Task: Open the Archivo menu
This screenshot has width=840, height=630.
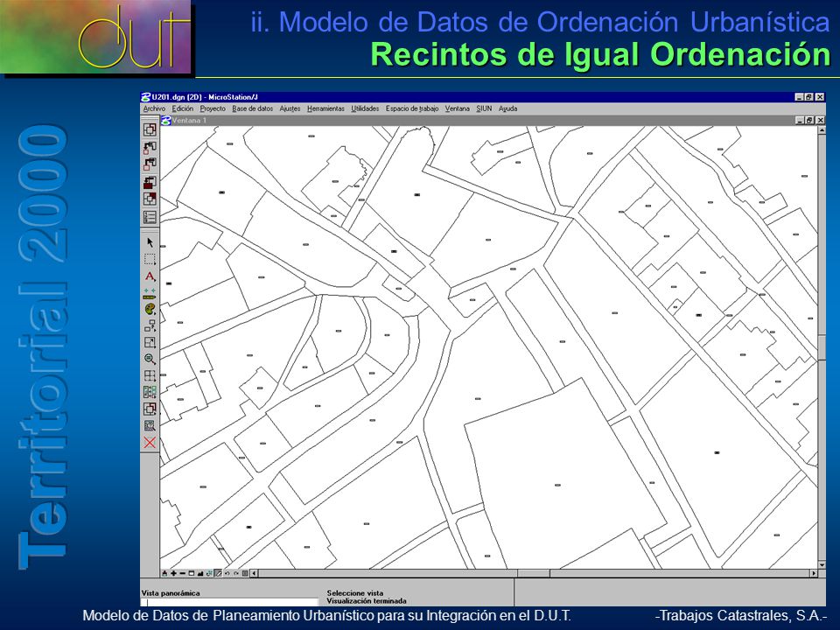Action: pos(154,108)
